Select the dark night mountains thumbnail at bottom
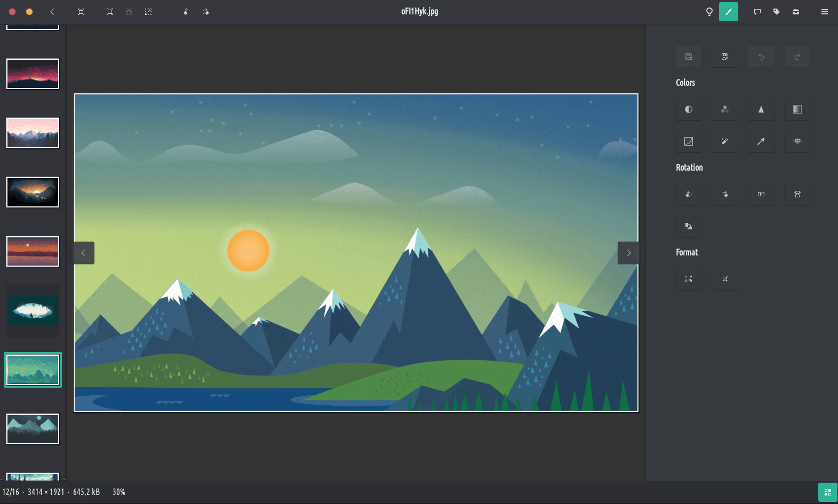The width and height of the screenshot is (838, 504). (33, 429)
